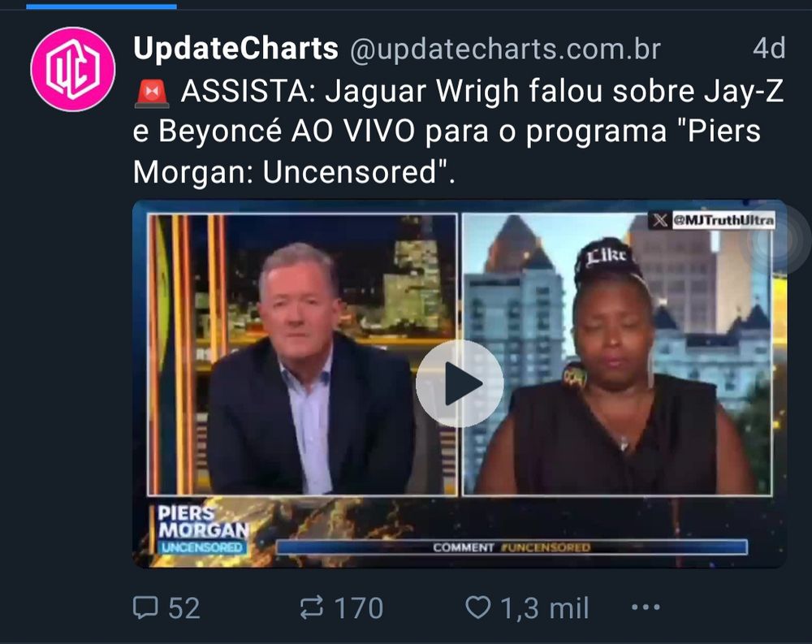Open the UpdateCharts profile avatar

coord(72,69)
